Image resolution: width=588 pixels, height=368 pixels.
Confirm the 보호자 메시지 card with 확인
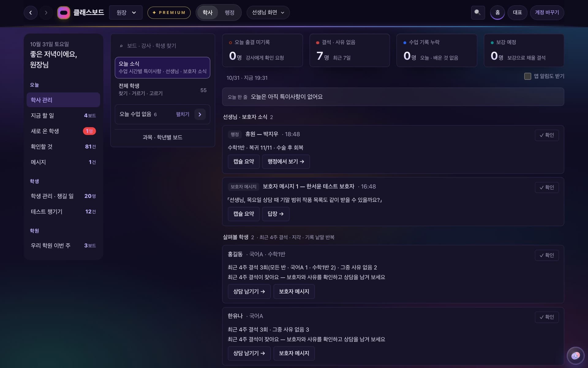pyautogui.click(x=547, y=187)
